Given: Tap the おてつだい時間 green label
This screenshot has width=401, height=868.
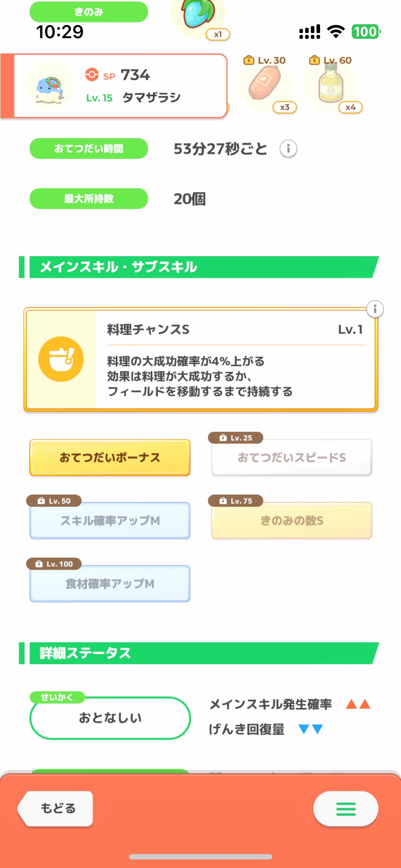Looking at the screenshot, I should (89, 149).
